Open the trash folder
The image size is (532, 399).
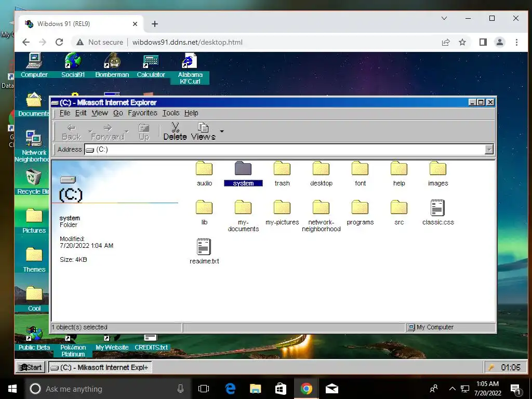[282, 174]
